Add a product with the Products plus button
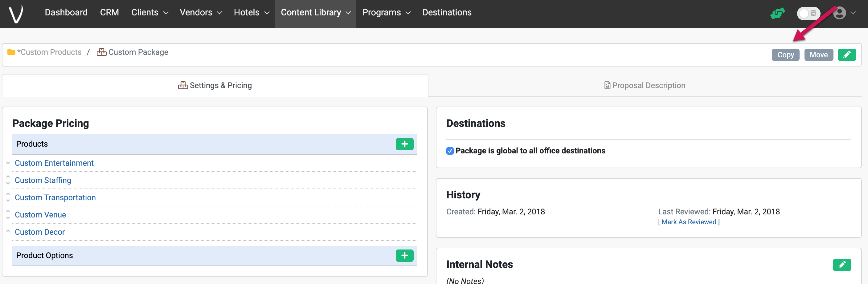Image resolution: width=868 pixels, height=284 pixels. click(x=404, y=144)
